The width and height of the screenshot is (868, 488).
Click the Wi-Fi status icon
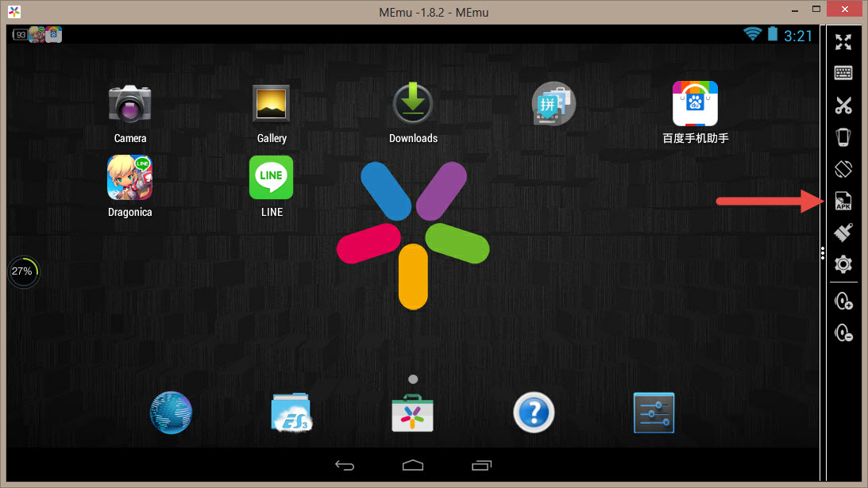[752, 34]
